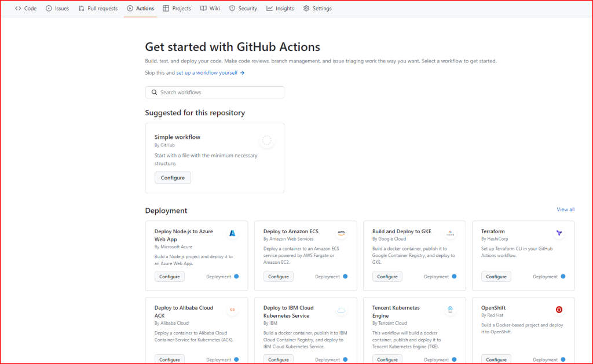Image resolution: width=593 pixels, height=364 pixels.
Task: Click the HashiCorp logo on Terraform card
Action: tap(559, 233)
